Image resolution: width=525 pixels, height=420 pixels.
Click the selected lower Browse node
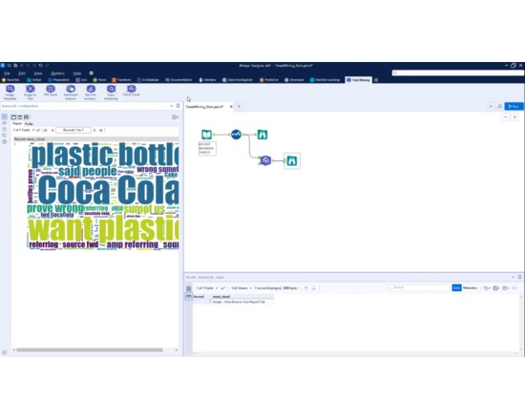292,161
